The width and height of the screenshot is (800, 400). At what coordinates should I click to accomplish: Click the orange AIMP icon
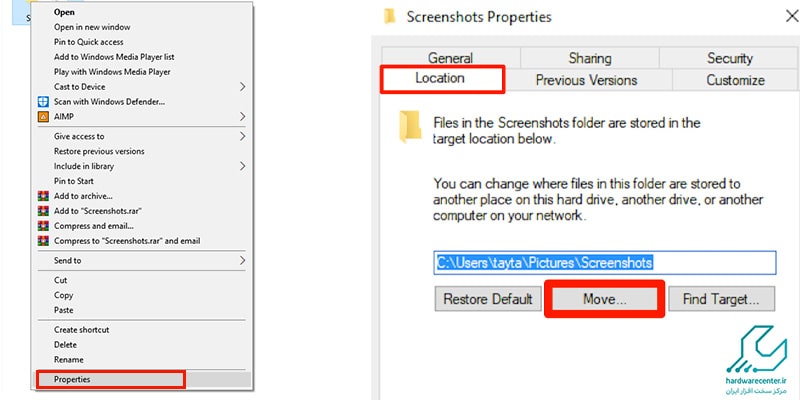43,117
